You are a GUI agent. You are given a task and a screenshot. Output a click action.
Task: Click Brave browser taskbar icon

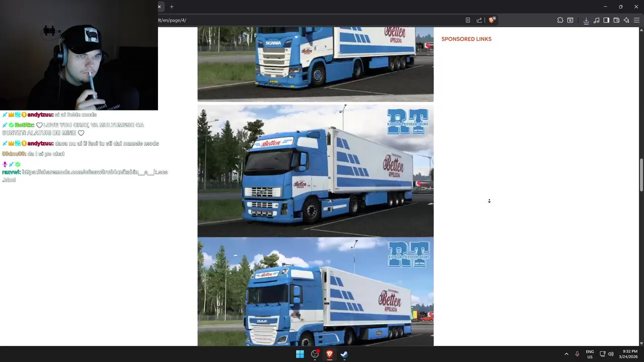coord(330,354)
